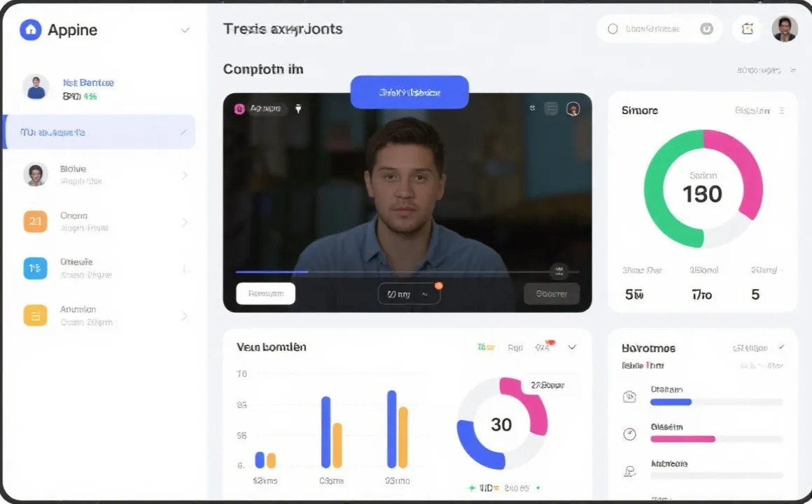
Task: Click the filter icon below the top bar
Action: click(x=792, y=70)
